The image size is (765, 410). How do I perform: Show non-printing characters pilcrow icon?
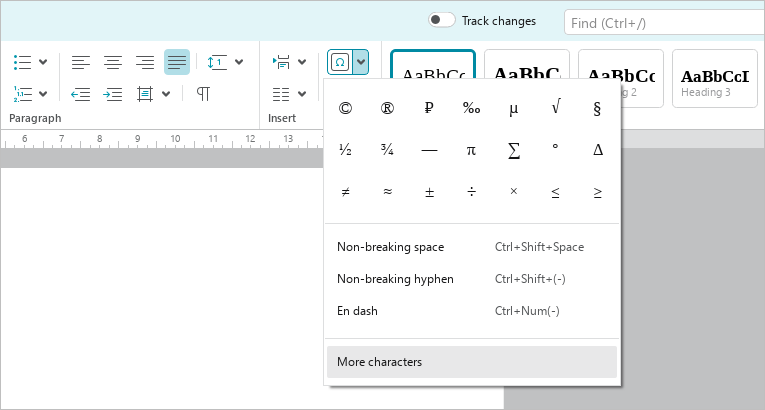(203, 93)
